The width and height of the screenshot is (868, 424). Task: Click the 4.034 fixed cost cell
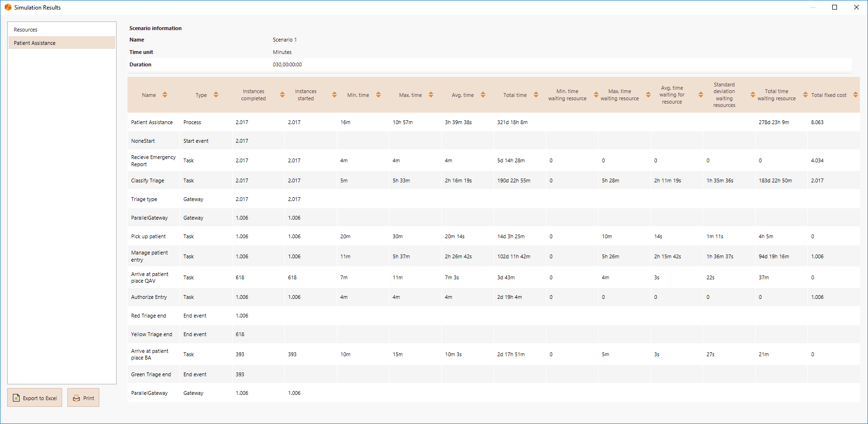coord(817,160)
